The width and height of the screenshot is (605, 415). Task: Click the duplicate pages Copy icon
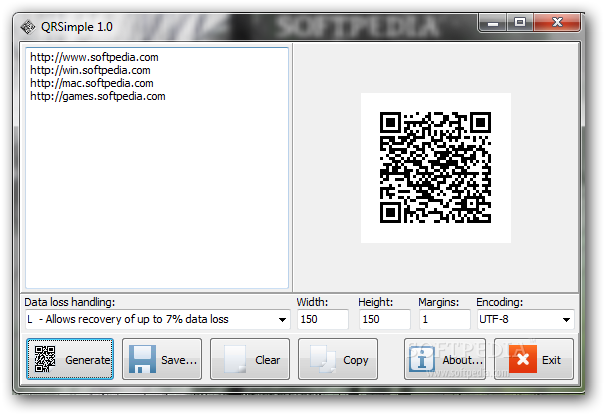pos(323,359)
